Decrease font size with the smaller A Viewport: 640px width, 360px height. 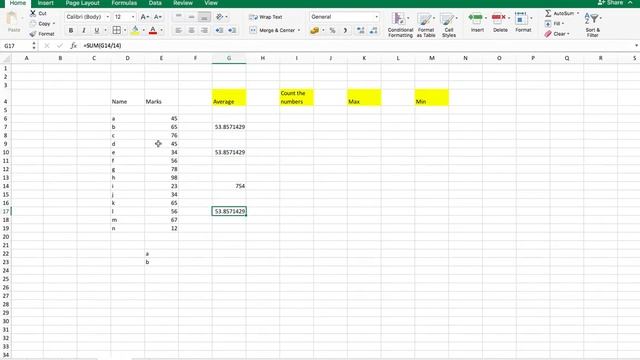(x=158, y=17)
